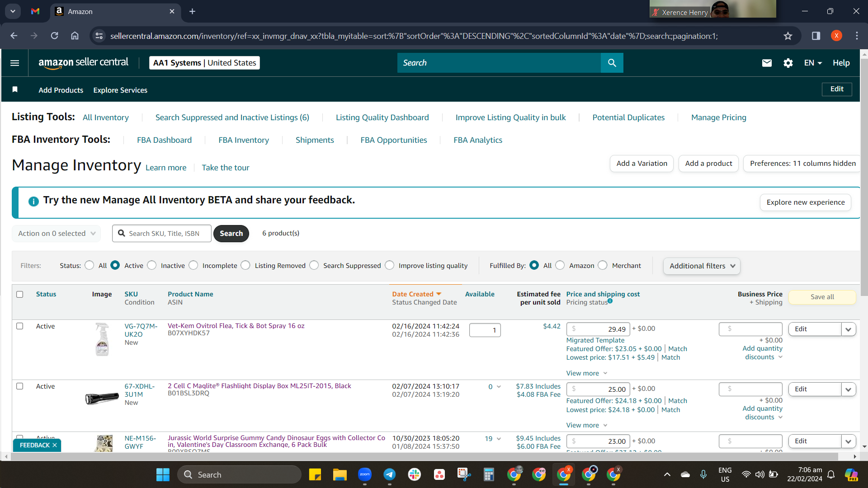The width and height of the screenshot is (868, 488).
Task: Open File Explorer from the taskbar
Action: click(x=340, y=474)
